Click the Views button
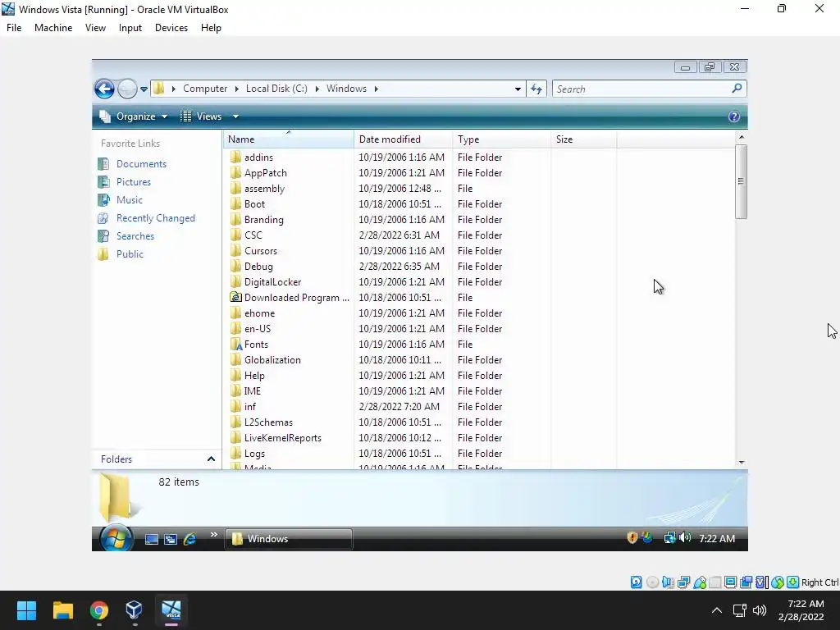 pyautogui.click(x=202, y=116)
